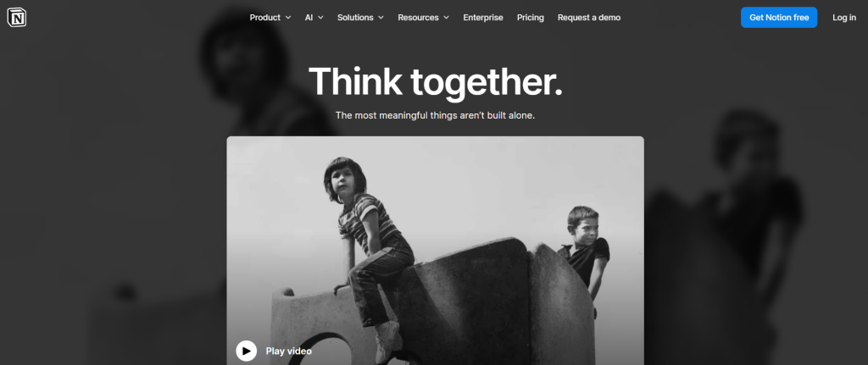
Task: Click the Notion logo icon
Action: (17, 18)
